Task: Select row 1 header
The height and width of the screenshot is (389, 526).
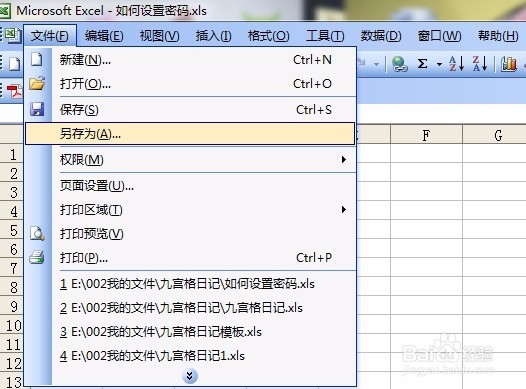Action: (x=12, y=155)
